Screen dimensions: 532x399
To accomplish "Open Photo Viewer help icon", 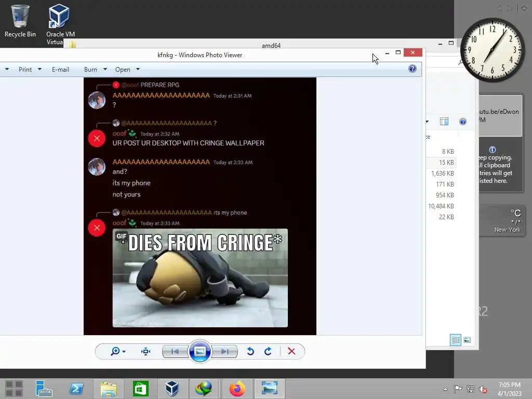I will click(x=412, y=69).
